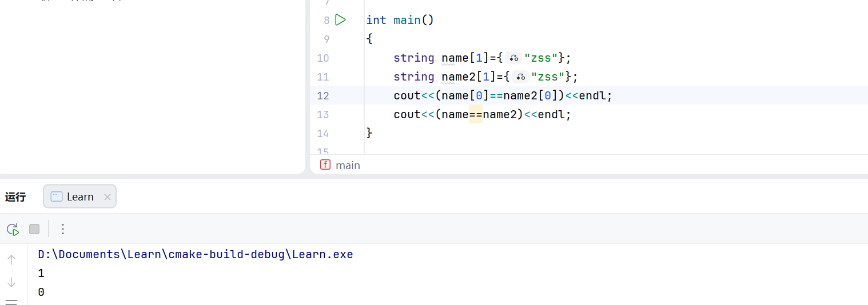The width and height of the screenshot is (868, 305).
Task: Open the three-dot More options menu
Action: tap(63, 229)
